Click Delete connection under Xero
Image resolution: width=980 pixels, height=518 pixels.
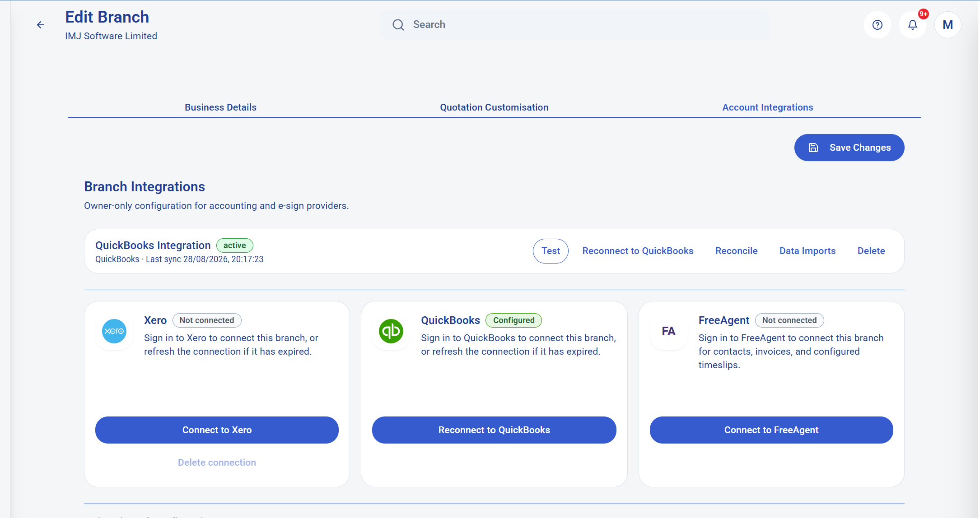217,462
